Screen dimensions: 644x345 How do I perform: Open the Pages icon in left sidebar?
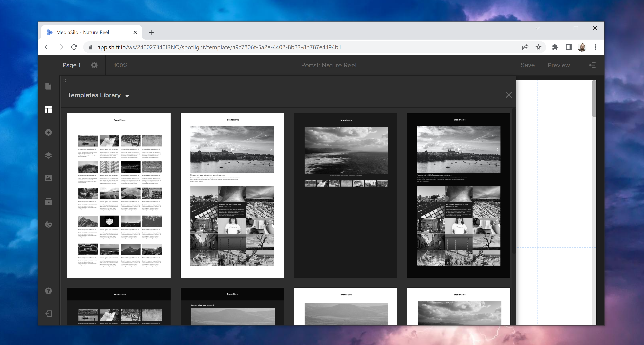48,86
